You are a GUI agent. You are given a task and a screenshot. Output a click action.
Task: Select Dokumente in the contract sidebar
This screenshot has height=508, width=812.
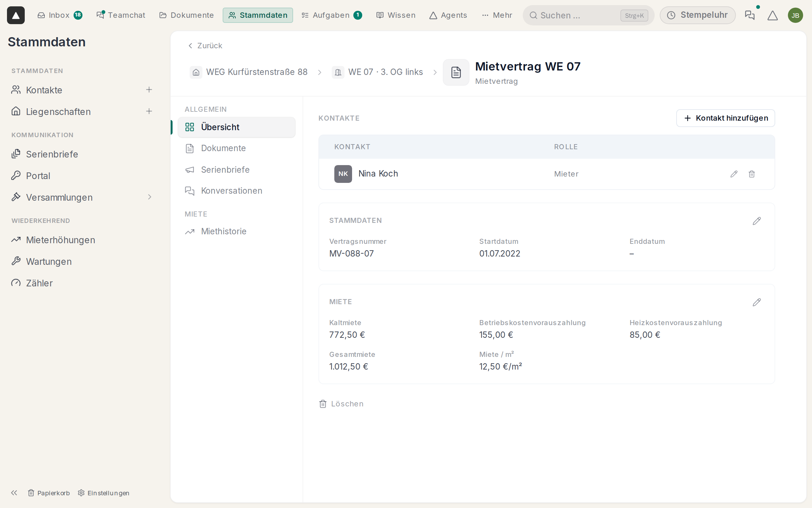(x=236, y=148)
